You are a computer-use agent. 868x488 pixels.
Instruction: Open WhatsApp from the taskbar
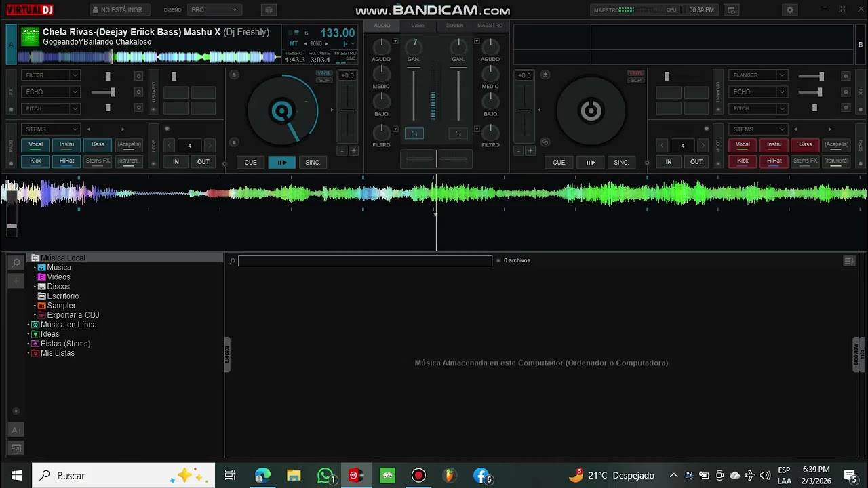326,476
